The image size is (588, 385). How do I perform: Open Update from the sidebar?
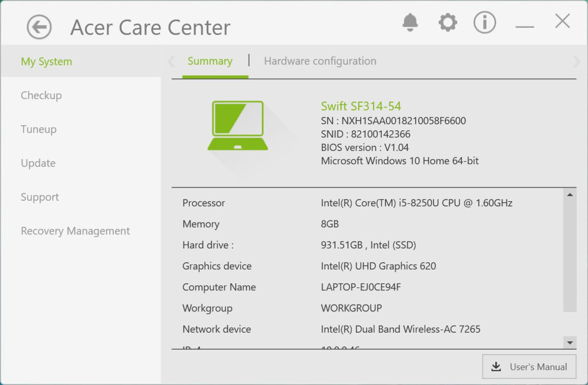click(x=38, y=163)
